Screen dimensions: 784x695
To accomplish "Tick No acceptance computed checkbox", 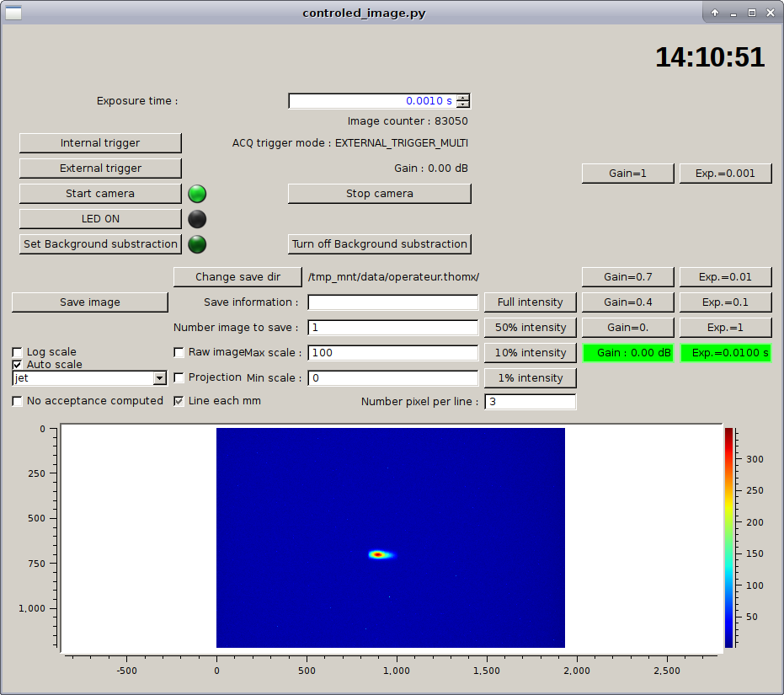I will click(x=18, y=401).
